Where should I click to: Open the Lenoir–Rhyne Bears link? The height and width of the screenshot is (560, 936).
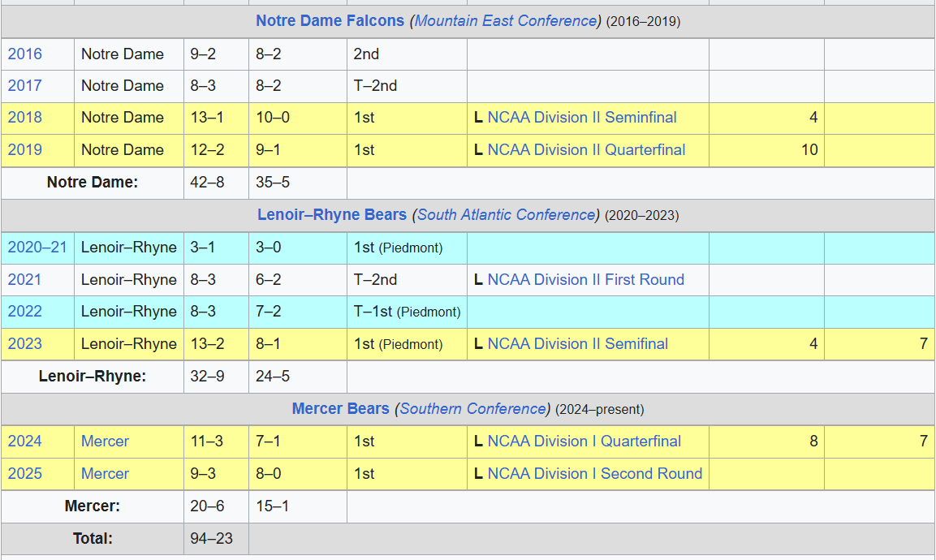332,215
